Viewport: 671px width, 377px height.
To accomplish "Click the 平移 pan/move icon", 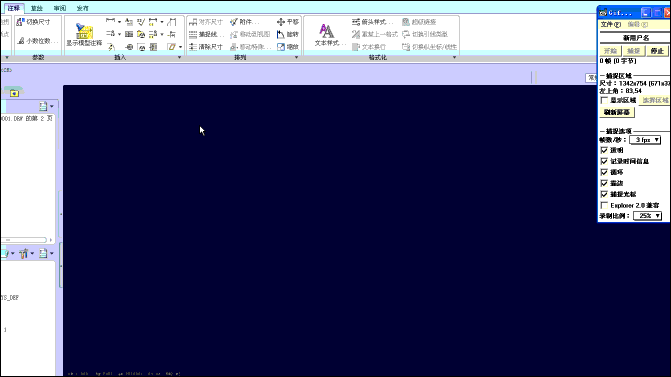I will (281, 22).
